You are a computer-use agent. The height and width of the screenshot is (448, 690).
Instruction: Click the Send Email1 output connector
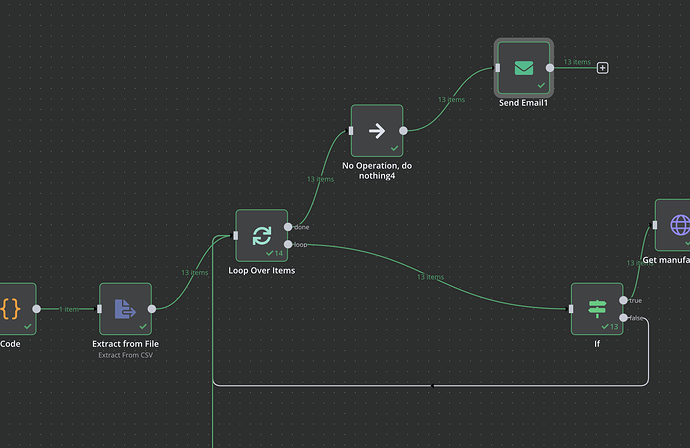[550, 68]
